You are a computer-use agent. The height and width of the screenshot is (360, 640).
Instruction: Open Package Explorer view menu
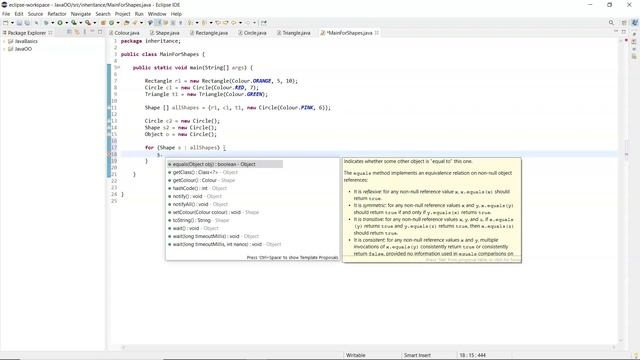pyautogui.click(x=84, y=32)
